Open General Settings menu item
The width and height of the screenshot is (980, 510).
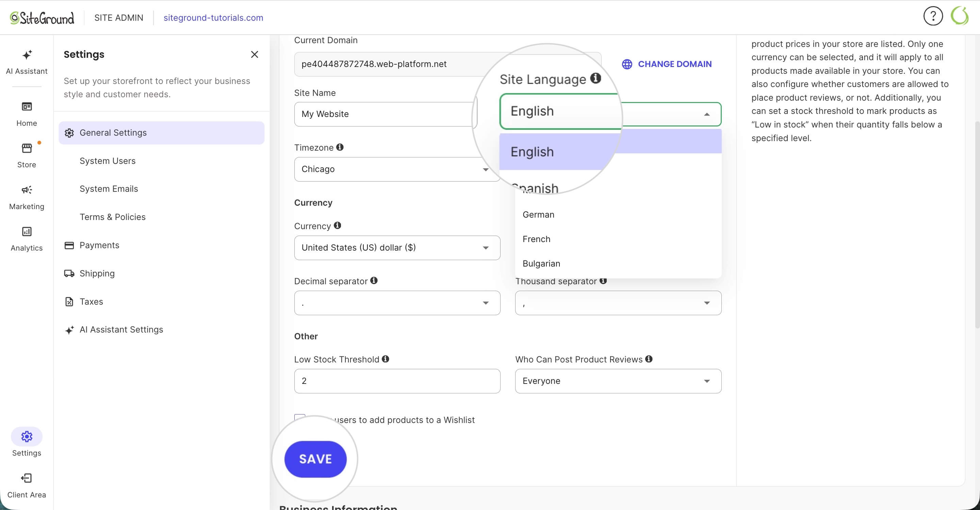tap(161, 133)
